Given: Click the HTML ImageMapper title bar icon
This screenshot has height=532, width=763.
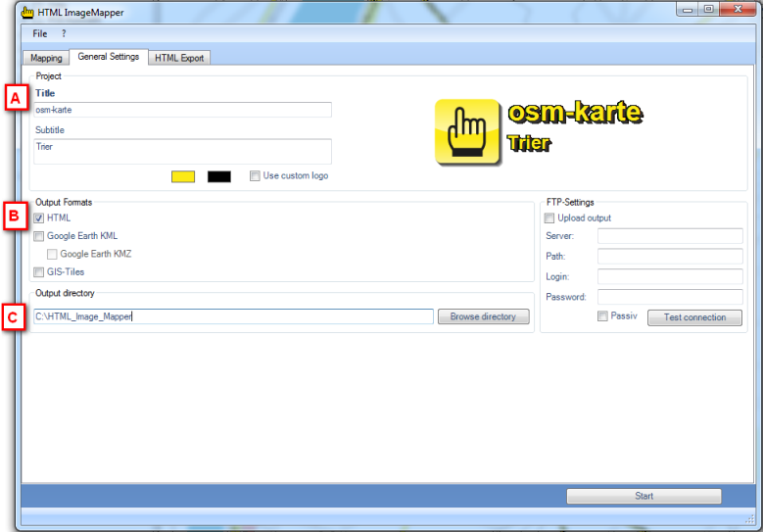Looking at the screenshot, I should click(x=27, y=11).
